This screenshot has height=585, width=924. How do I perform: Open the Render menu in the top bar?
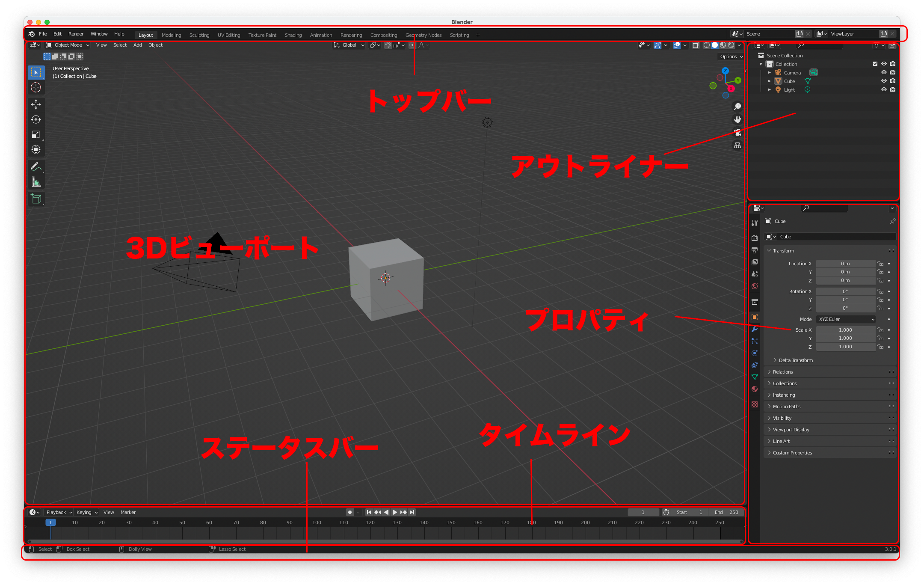tap(76, 33)
